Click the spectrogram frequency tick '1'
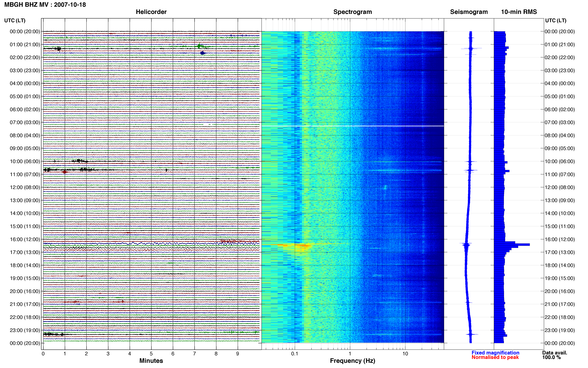The height and width of the screenshot is (368, 588). click(350, 354)
